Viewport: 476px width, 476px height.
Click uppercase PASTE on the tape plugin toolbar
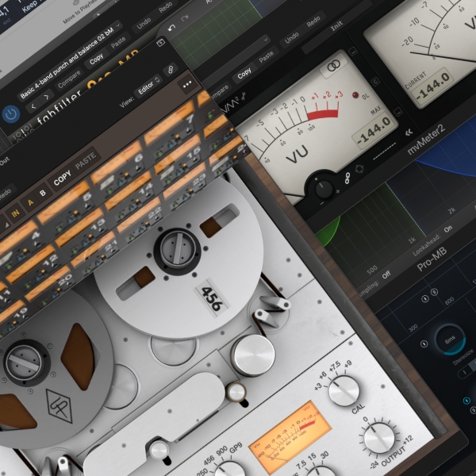86,160
